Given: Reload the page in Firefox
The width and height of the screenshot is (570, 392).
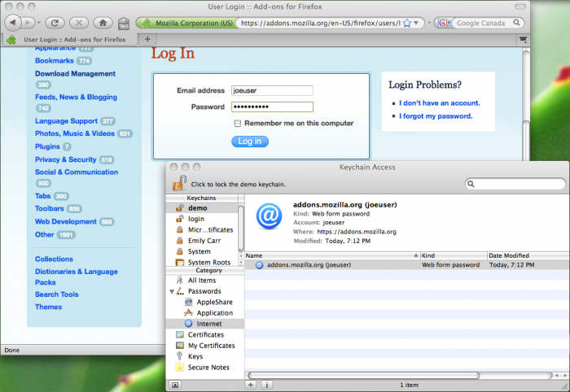Looking at the screenshot, I should (55, 23).
